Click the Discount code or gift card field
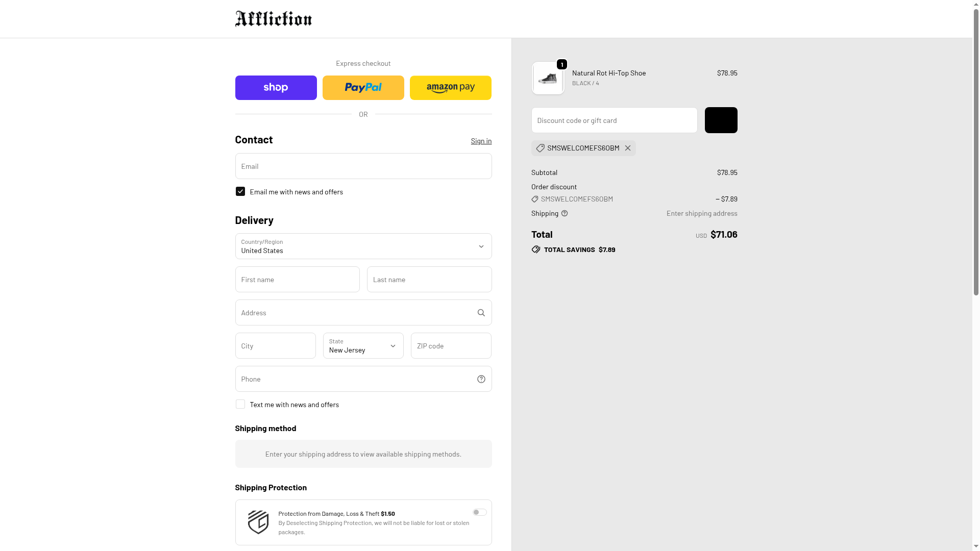Viewport: 980px width, 551px height. tap(614, 120)
